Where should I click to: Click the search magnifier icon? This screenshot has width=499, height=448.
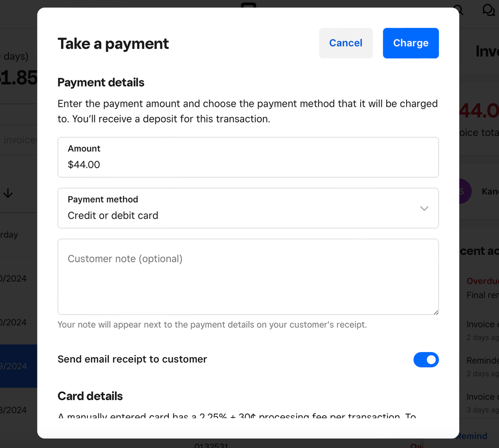click(458, 9)
